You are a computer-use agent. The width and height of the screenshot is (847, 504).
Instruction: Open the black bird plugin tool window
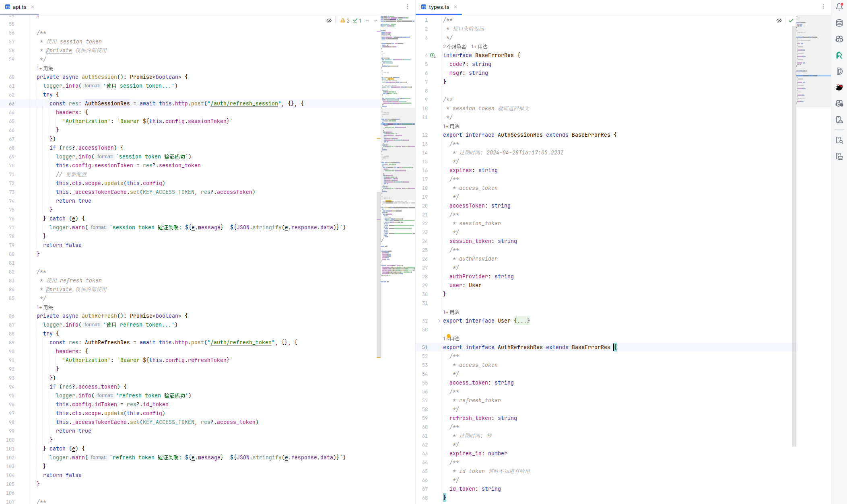point(839,87)
